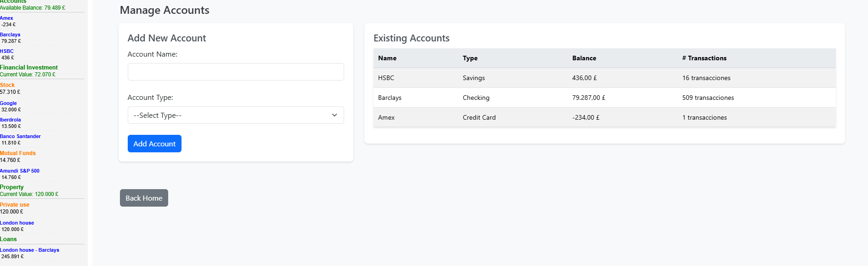
Task: Click the Manage Accounts page heading
Action: [x=165, y=10]
